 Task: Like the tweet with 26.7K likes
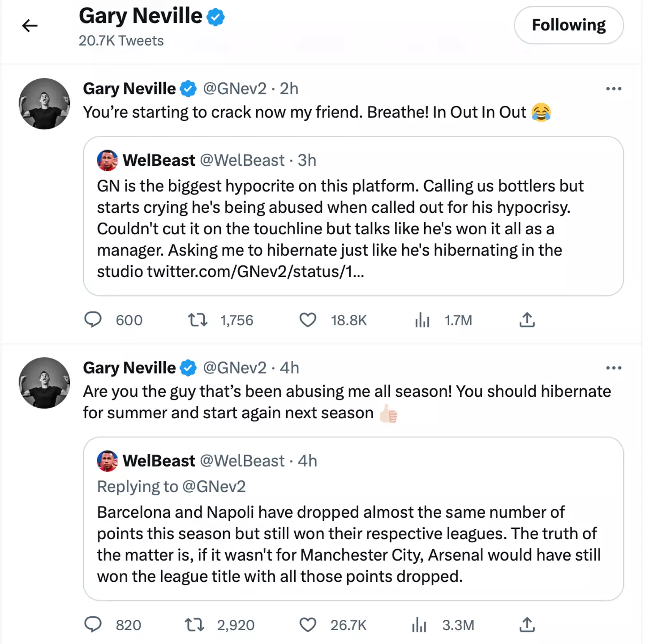tap(308, 624)
